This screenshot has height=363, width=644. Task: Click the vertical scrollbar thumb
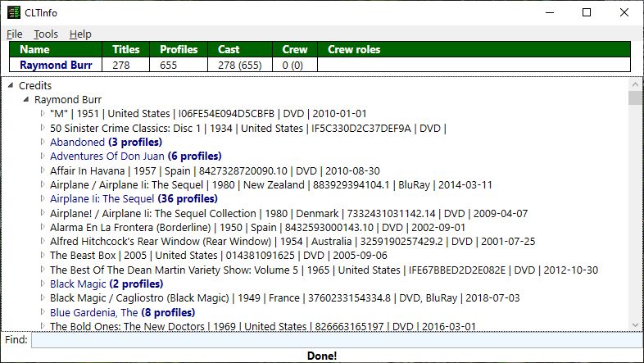tap(635, 98)
